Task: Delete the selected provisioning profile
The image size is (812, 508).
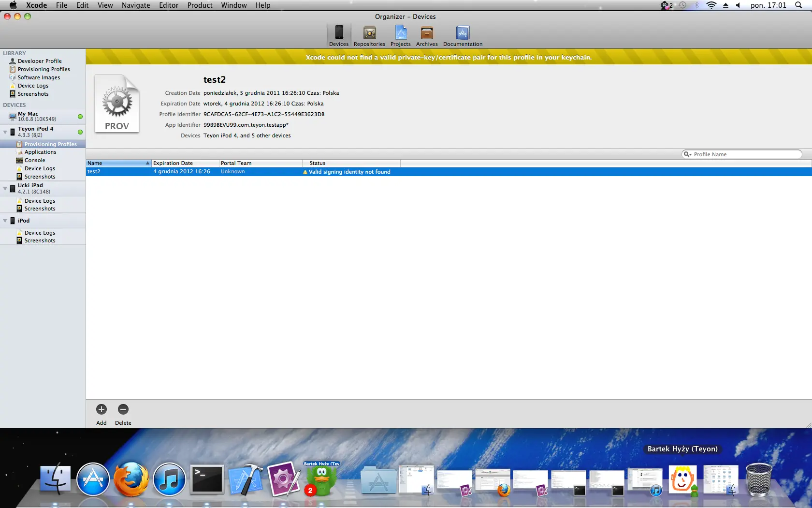Action: (x=123, y=410)
